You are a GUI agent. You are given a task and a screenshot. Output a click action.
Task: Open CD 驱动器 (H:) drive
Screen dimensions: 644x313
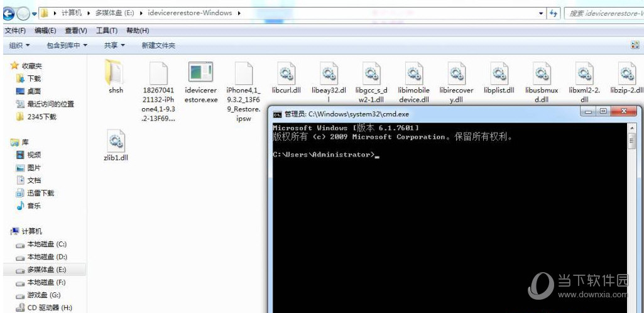point(43,307)
